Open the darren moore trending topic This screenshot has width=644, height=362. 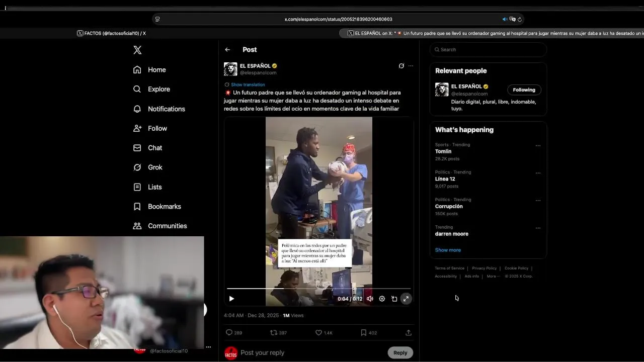(452, 234)
